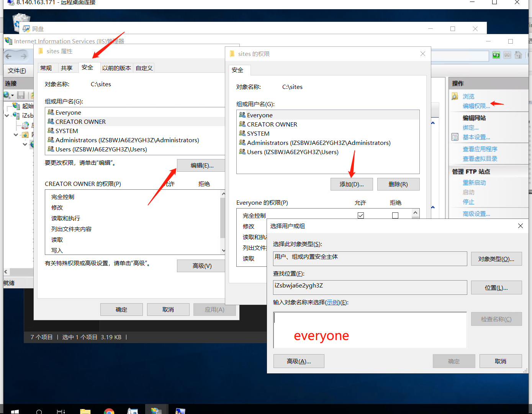
Task: Click the green refresh icon in IIS address bar
Action: [x=496, y=55]
